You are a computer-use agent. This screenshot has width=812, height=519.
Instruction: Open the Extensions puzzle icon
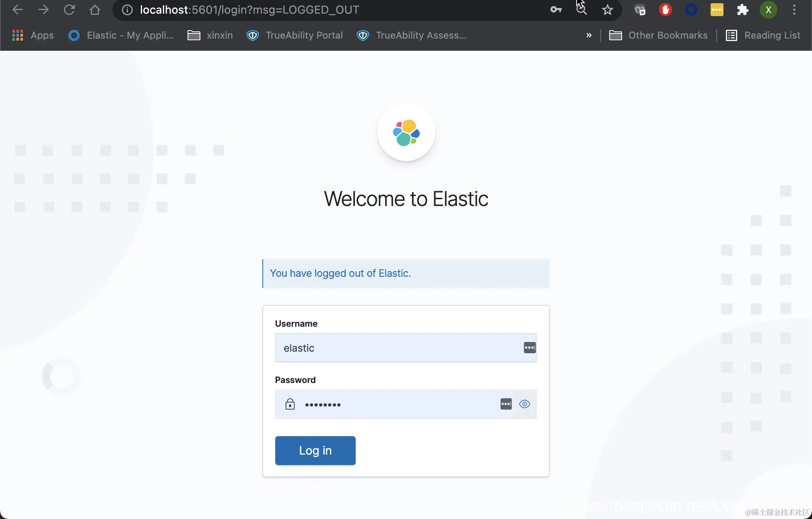click(x=742, y=10)
